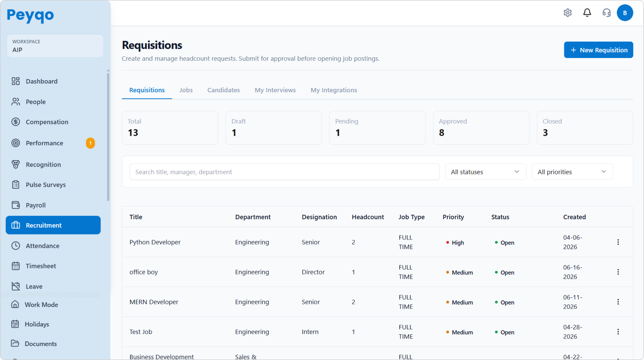Open the notifications bell
Screen dimensions: 644x360
pyautogui.click(x=587, y=13)
